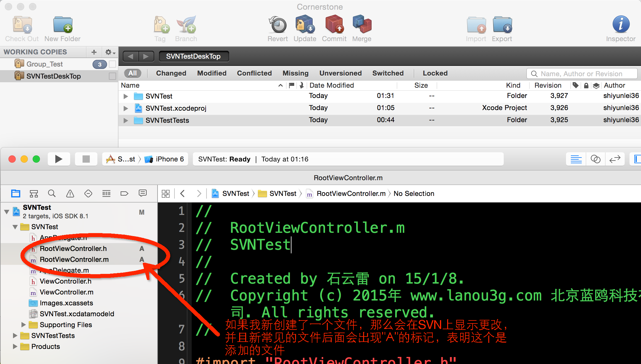Select the Switched filter
This screenshot has height=364, width=641.
(388, 73)
